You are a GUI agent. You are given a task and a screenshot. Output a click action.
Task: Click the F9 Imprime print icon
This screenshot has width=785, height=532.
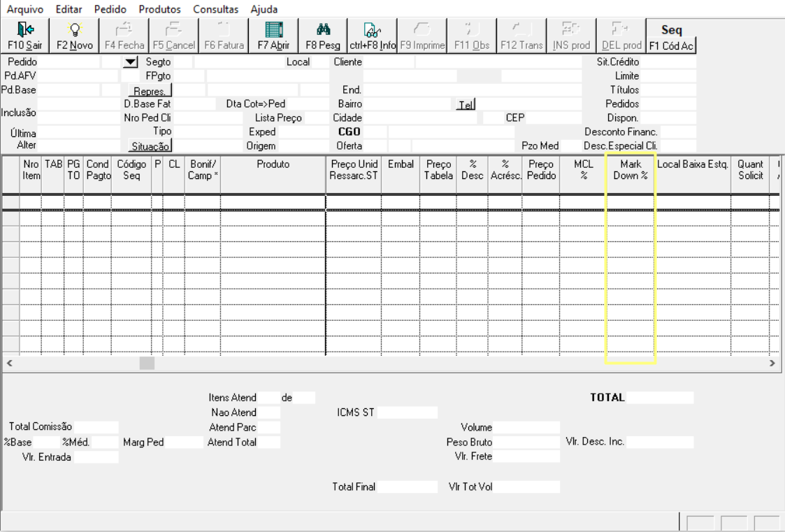click(422, 36)
